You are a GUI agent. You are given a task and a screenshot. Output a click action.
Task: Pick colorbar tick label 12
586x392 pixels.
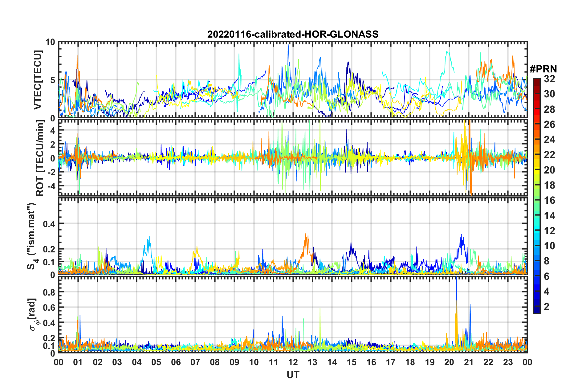click(549, 231)
